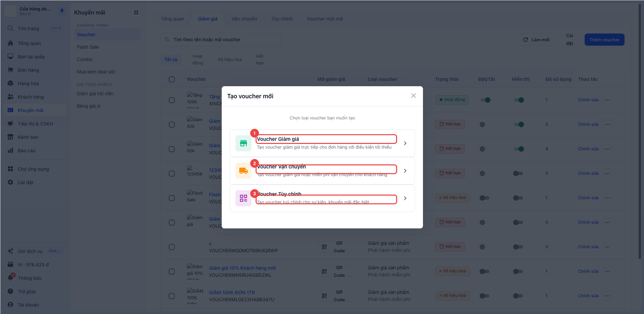Click the Thêm voucher button

pos(604,40)
